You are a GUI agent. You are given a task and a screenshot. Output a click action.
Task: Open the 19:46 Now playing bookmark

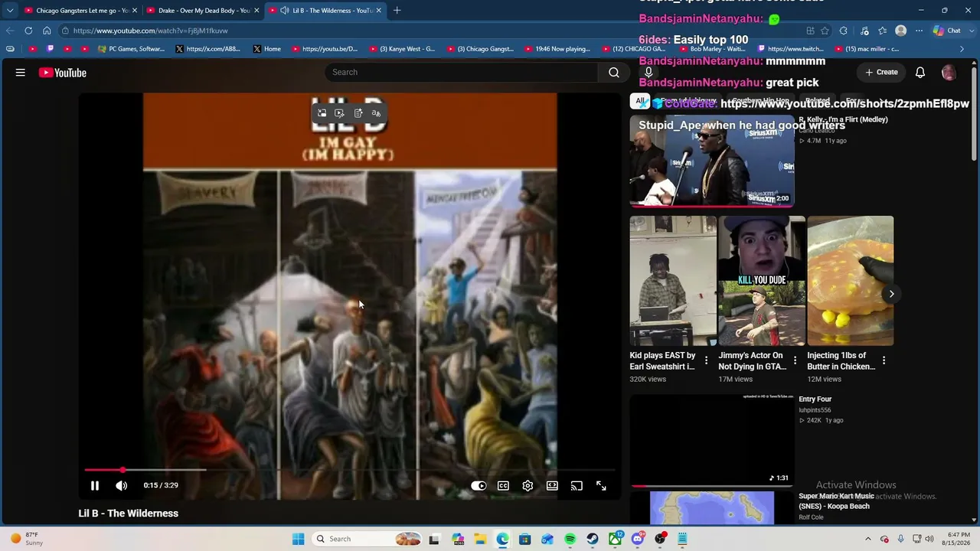coord(557,49)
